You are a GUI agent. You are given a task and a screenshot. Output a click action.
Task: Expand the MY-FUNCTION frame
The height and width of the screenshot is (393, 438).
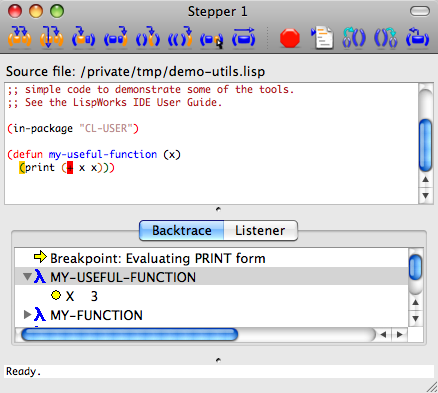click(27, 315)
